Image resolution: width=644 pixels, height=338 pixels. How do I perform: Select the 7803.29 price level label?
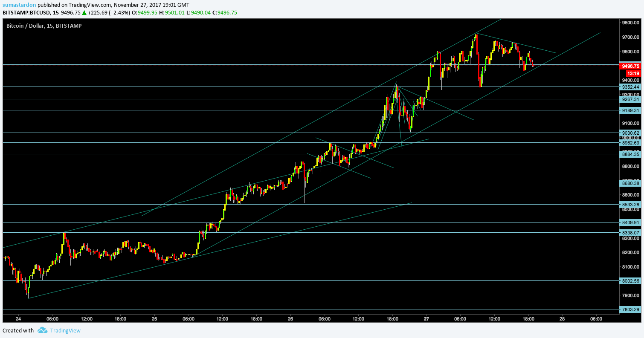630,309
